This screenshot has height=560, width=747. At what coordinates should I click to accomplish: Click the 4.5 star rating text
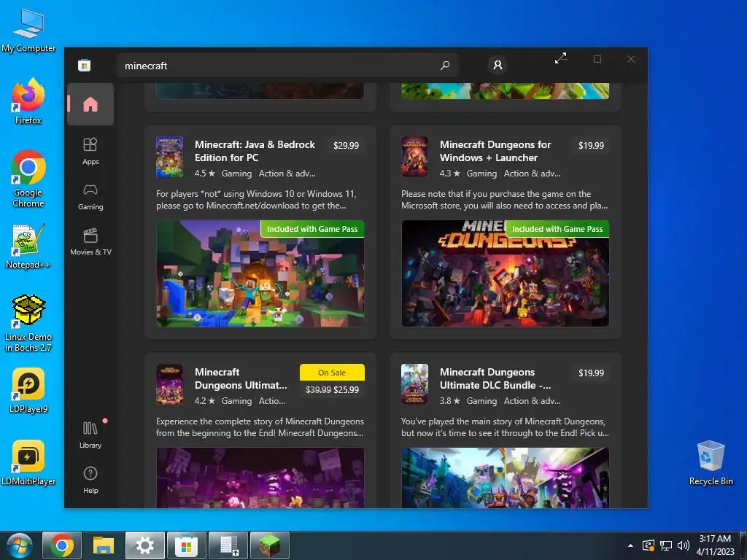click(x=205, y=174)
